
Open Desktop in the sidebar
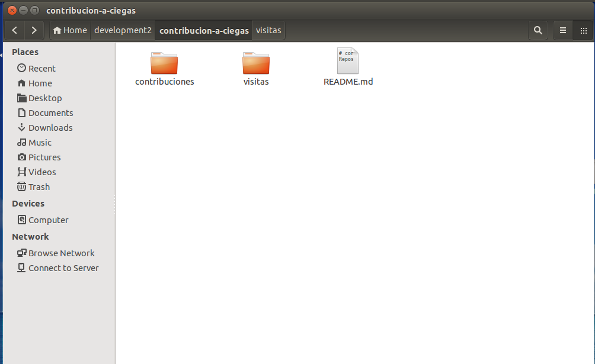pos(44,98)
